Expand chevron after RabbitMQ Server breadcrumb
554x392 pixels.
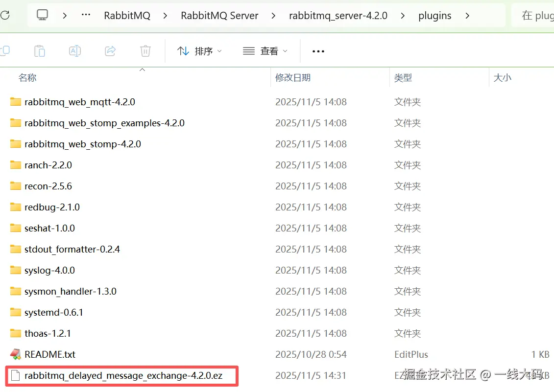point(273,16)
